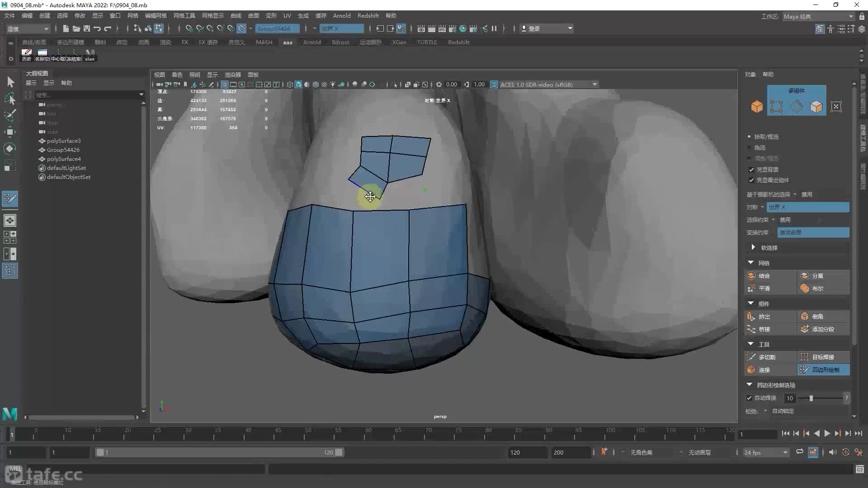This screenshot has height=488, width=868.
Task: Toggle 自动焊接 checkbox
Action: pos(749,398)
